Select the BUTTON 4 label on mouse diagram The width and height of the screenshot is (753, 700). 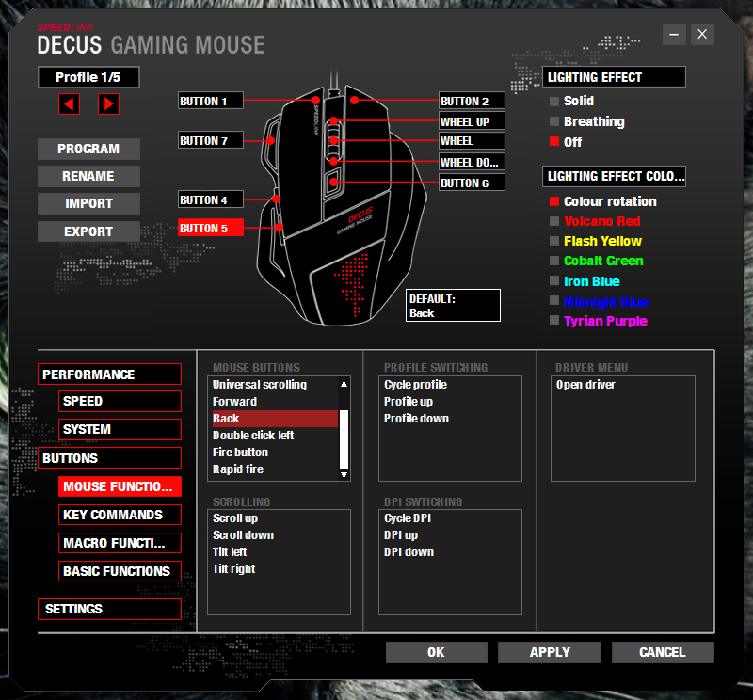pyautogui.click(x=211, y=199)
